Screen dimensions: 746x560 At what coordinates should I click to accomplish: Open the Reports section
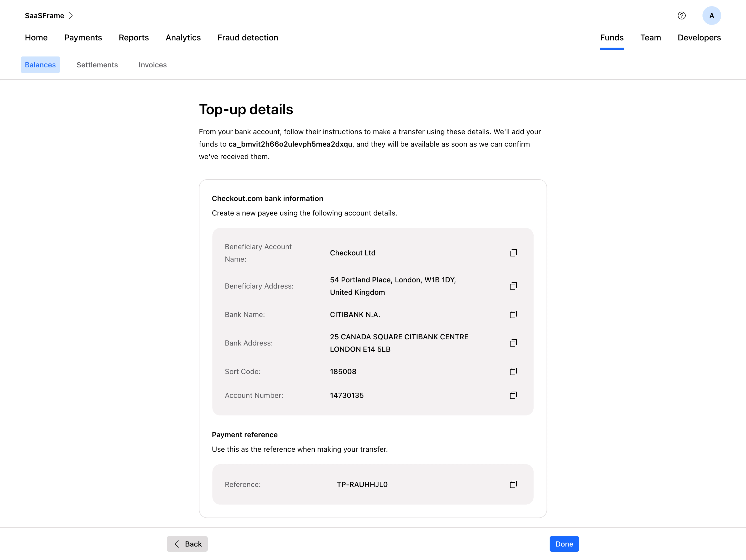134,37
